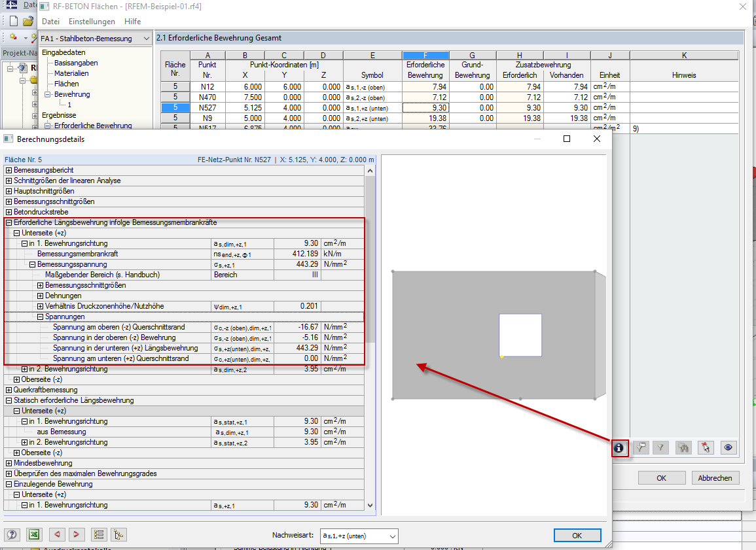
Task: Expand the Dehnungen node
Action: click(41, 296)
